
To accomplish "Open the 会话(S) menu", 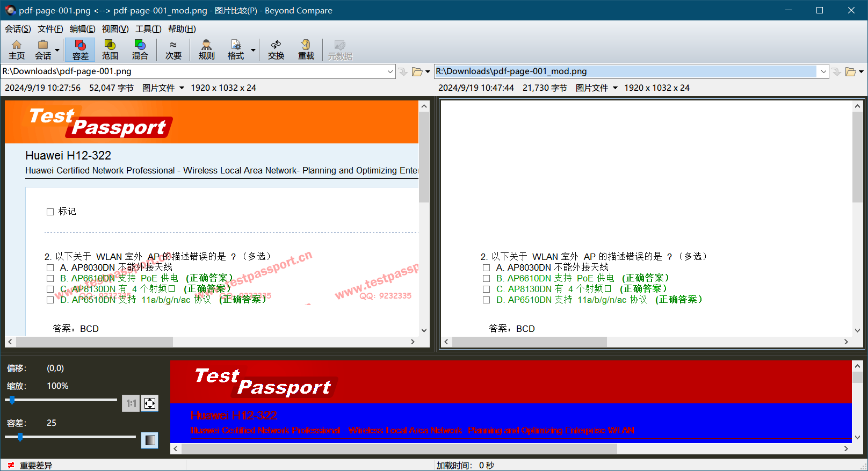I will 18,29.
